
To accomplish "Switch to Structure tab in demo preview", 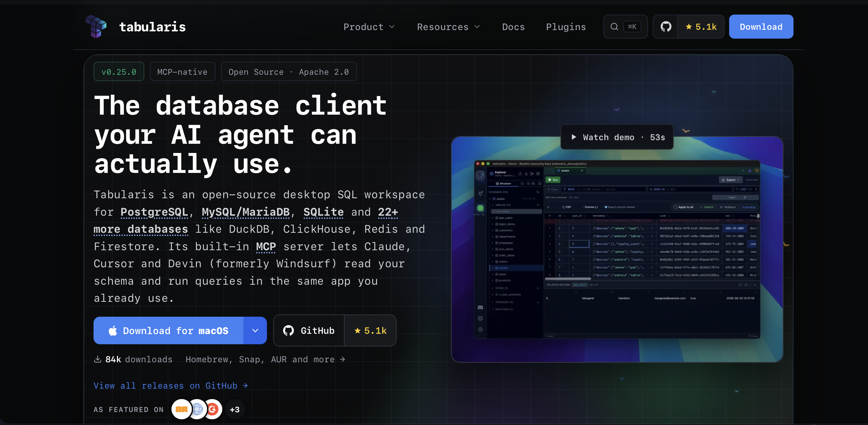I will [503, 183].
